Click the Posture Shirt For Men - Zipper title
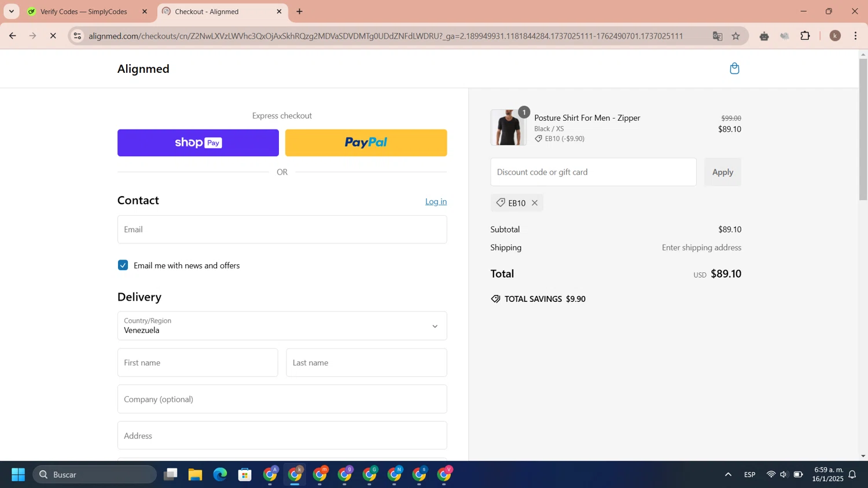 tap(587, 118)
